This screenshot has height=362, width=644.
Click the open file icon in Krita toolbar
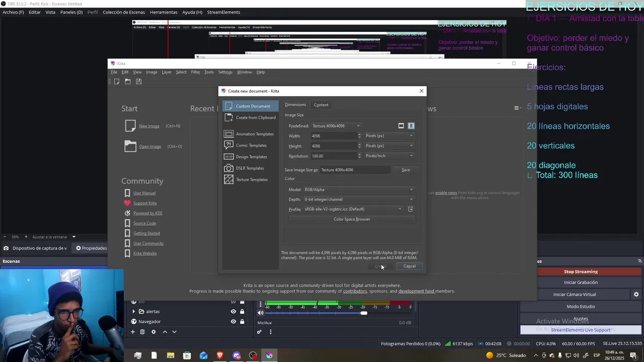[128, 81]
